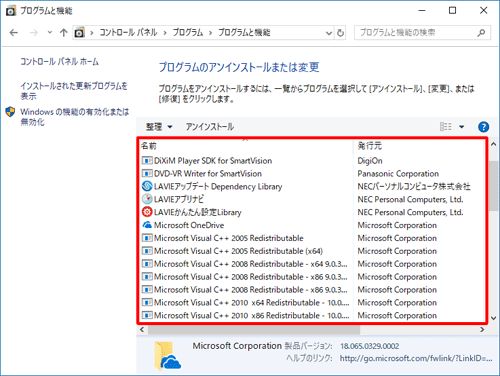Sort by the 名前 column header
The width and height of the screenshot is (500, 376).
(x=149, y=146)
